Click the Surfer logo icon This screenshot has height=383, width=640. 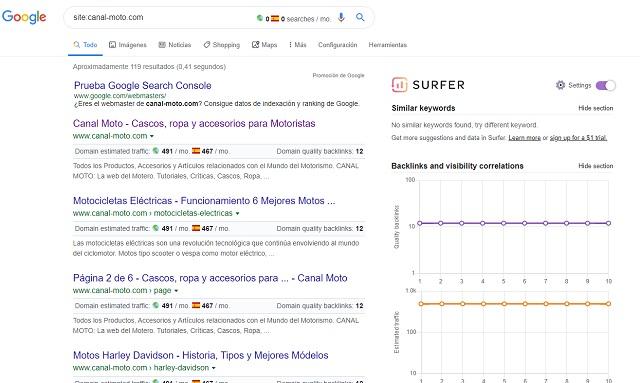click(x=399, y=85)
